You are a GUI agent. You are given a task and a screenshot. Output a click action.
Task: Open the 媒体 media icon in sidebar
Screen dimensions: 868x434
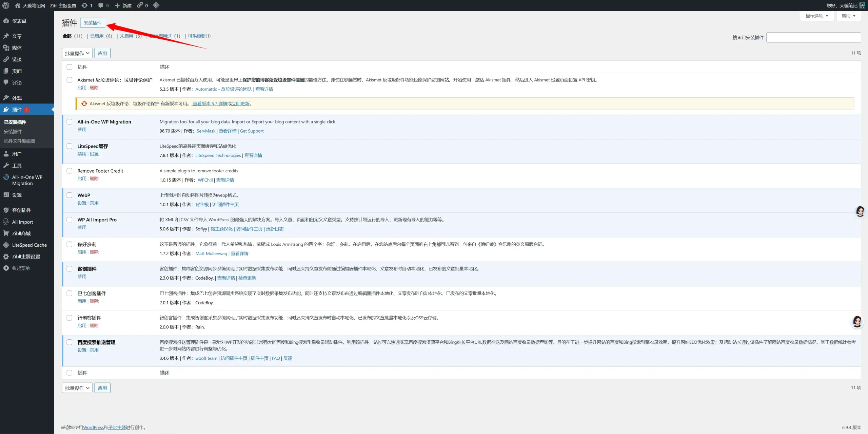[x=6, y=48]
